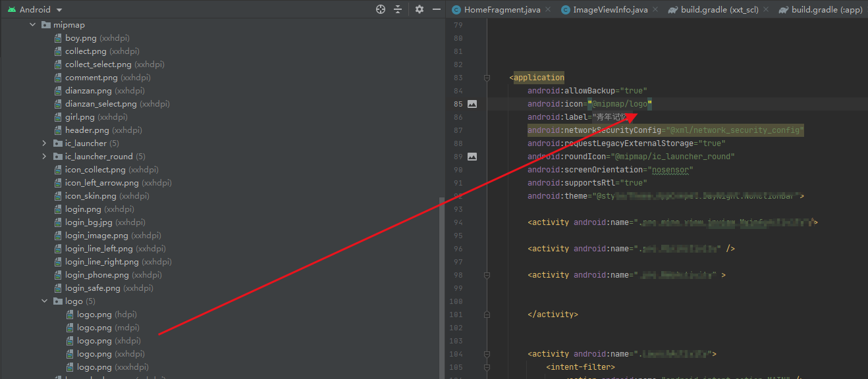This screenshot has width=868, height=379.
Task: Click line number 87 in the gutter
Action: point(458,130)
